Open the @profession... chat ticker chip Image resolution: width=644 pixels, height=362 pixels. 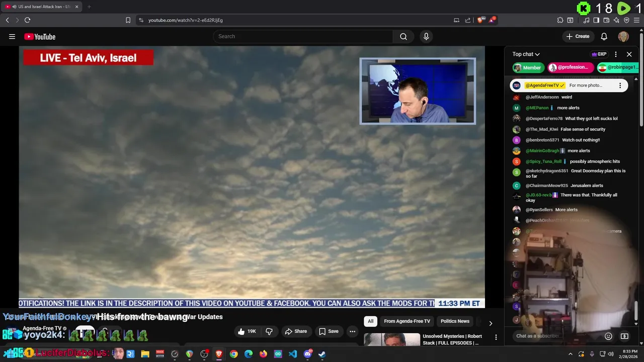(x=571, y=67)
